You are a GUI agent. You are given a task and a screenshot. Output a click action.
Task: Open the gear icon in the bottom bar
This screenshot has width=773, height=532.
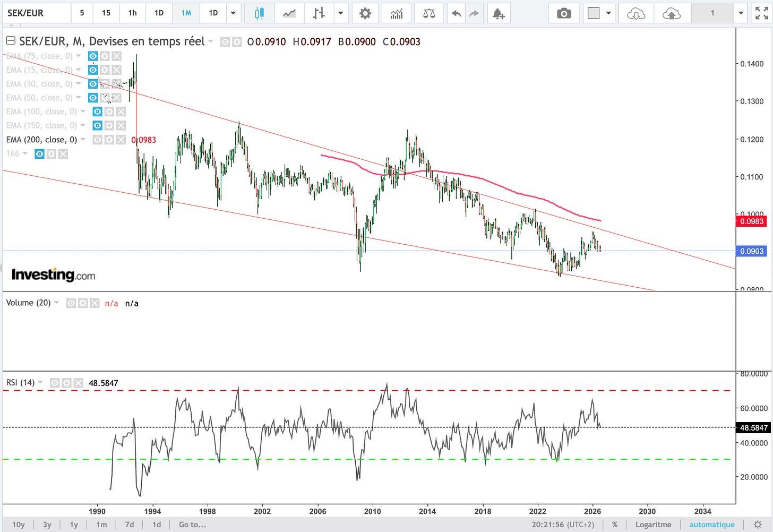758,525
